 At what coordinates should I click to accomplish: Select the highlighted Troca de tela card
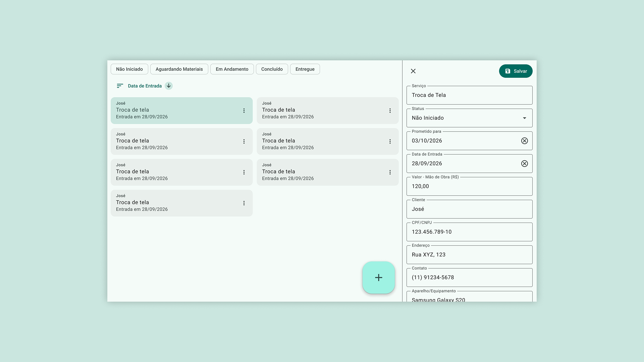pos(181,111)
